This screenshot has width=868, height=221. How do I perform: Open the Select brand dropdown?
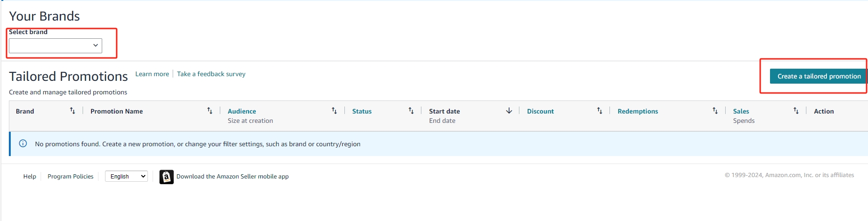56,45
